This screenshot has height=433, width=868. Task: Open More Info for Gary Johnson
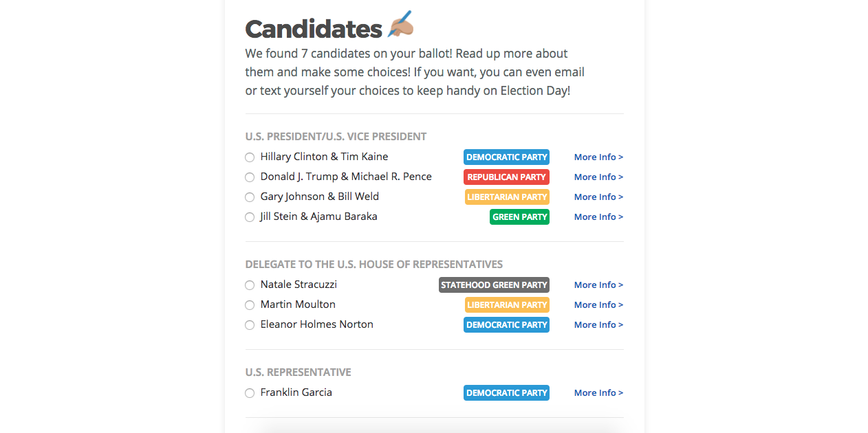tap(598, 197)
